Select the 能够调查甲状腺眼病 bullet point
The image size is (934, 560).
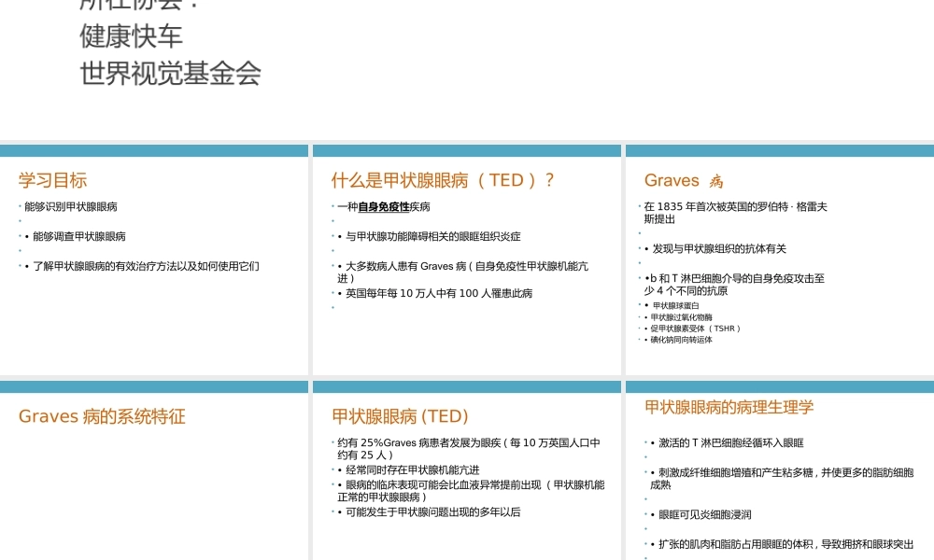pyautogui.click(x=78, y=236)
